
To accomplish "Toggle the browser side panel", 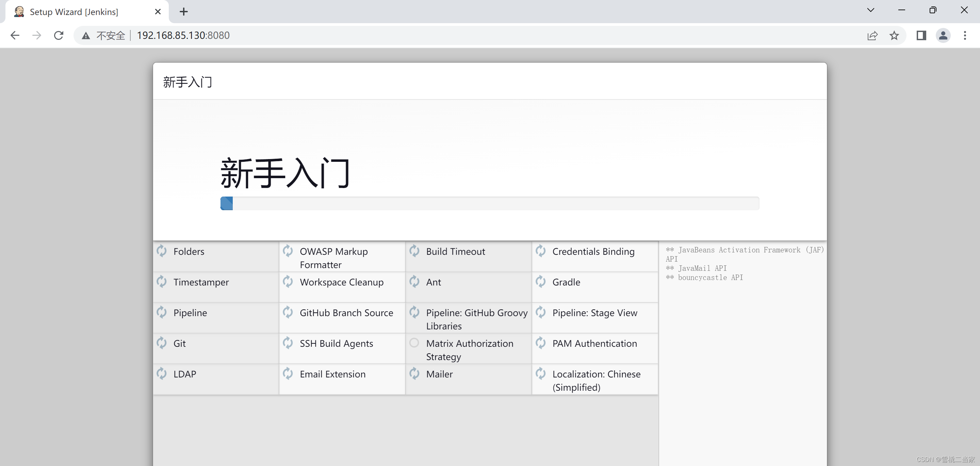I will [921, 35].
